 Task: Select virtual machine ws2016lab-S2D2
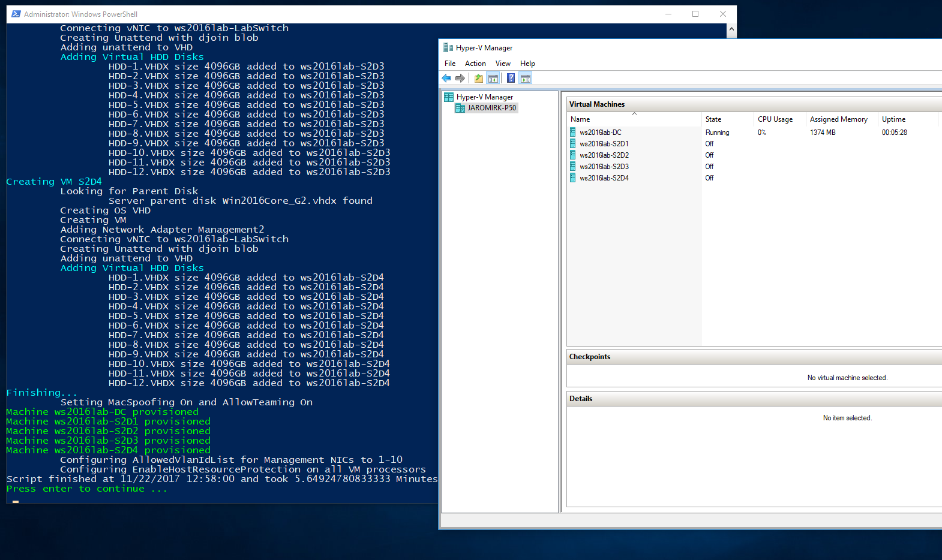tap(604, 155)
